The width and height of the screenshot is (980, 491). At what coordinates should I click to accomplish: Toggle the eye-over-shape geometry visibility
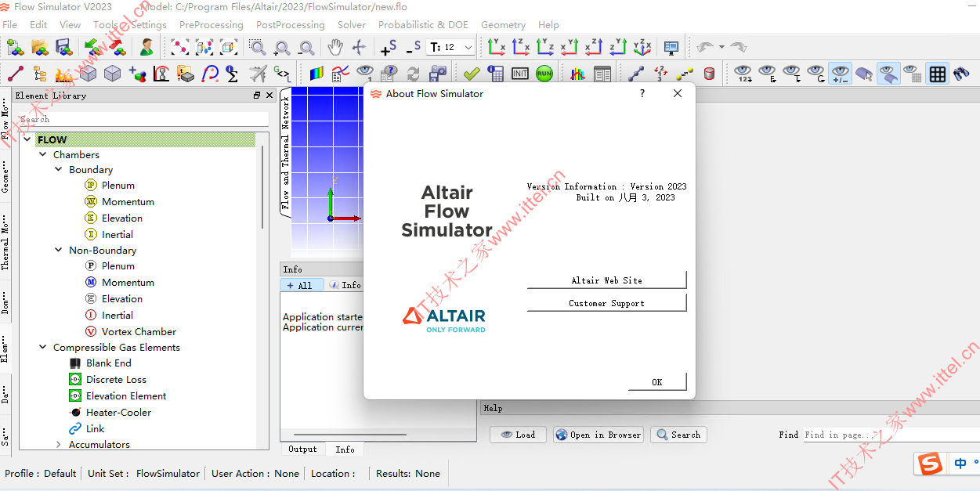pyautogui.click(x=888, y=74)
